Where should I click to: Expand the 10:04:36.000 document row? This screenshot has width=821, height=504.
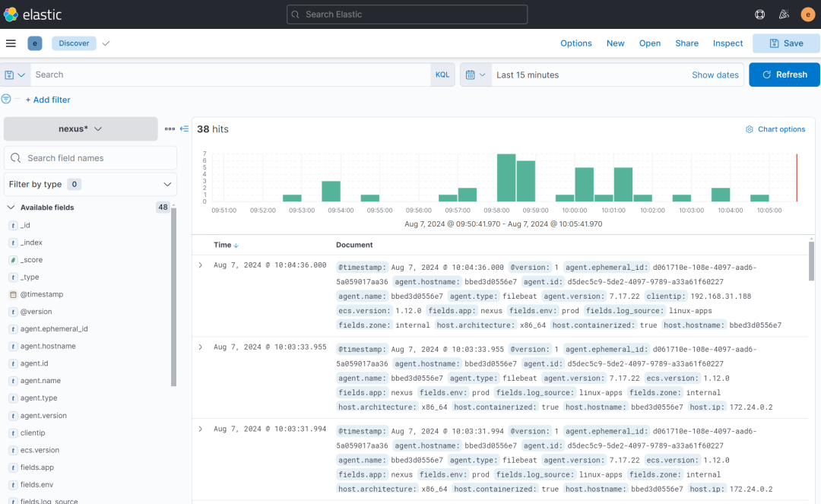(x=201, y=265)
